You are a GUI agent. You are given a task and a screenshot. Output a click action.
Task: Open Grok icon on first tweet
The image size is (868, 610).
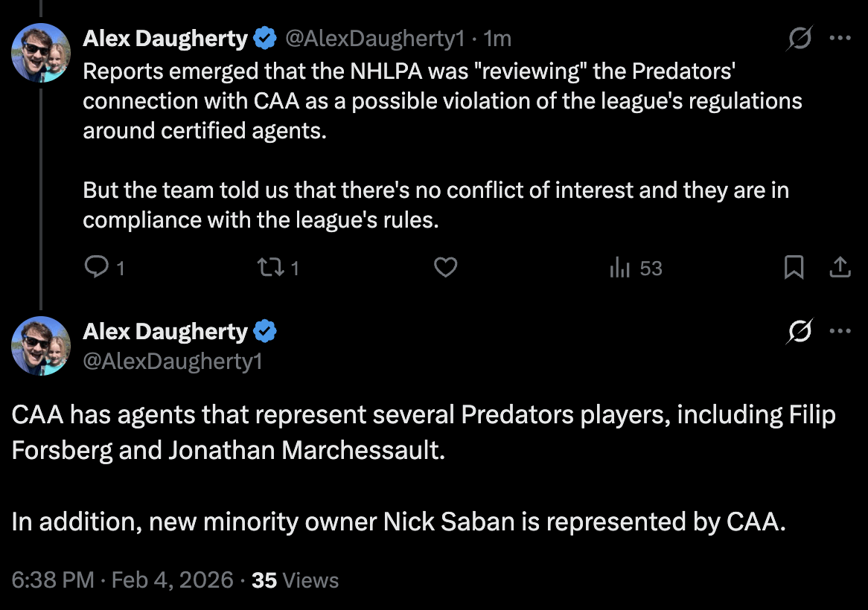tap(799, 39)
